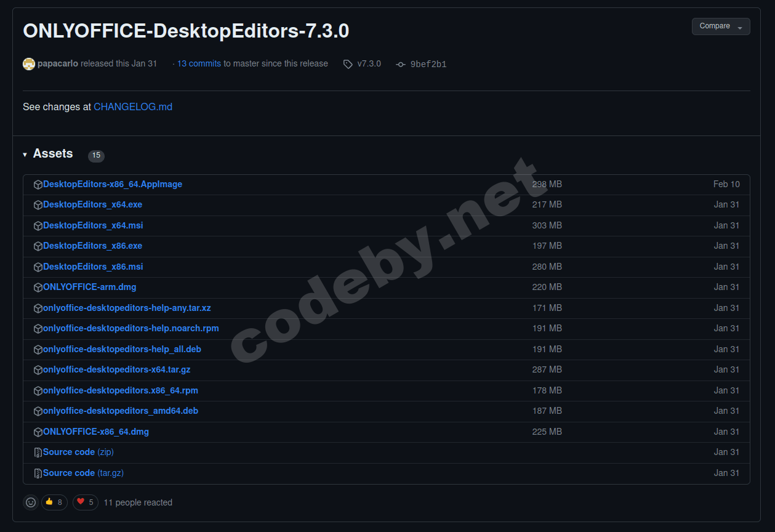
Task: Click package icon beside DesktopEditors_x64.exe
Action: pyautogui.click(x=38, y=205)
